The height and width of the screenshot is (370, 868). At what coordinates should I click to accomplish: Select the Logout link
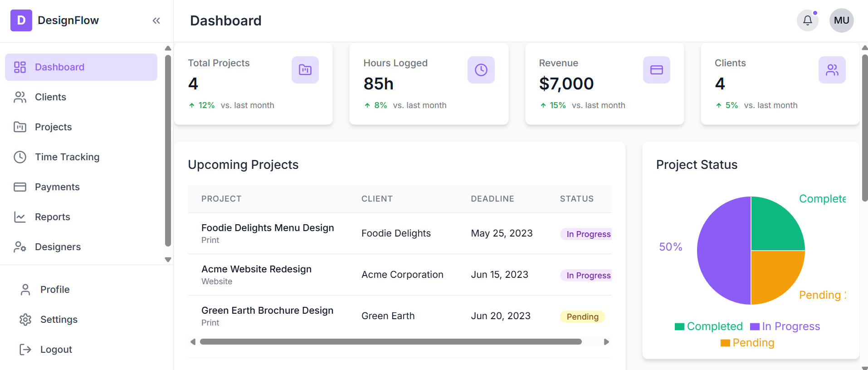(86, 350)
